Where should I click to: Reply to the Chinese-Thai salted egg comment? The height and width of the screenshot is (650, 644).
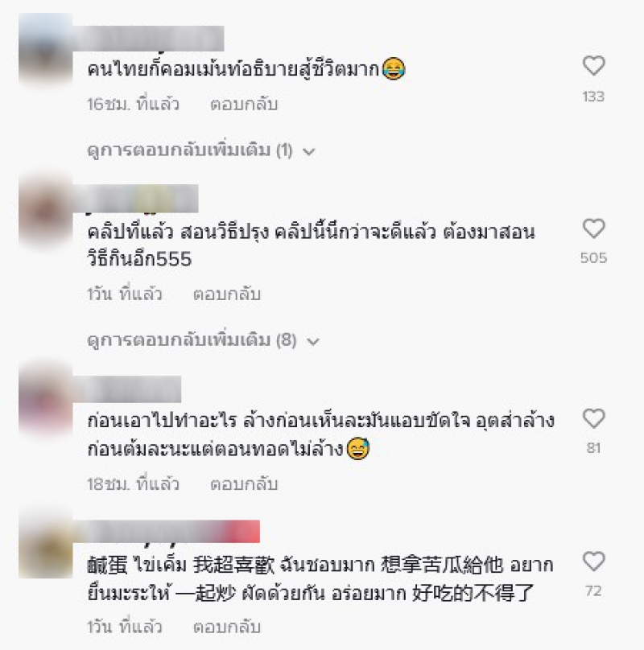[227, 627]
